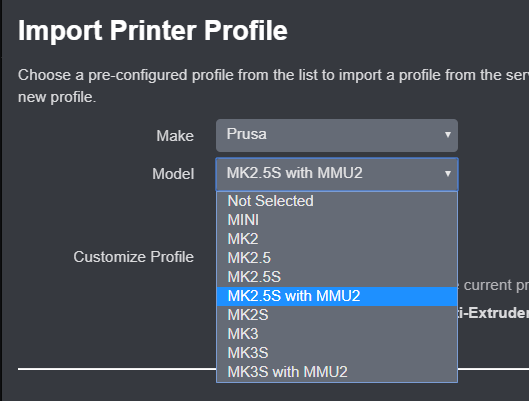Choose MK3S in the Model list
This screenshot has width=529, height=401.
coord(337,353)
